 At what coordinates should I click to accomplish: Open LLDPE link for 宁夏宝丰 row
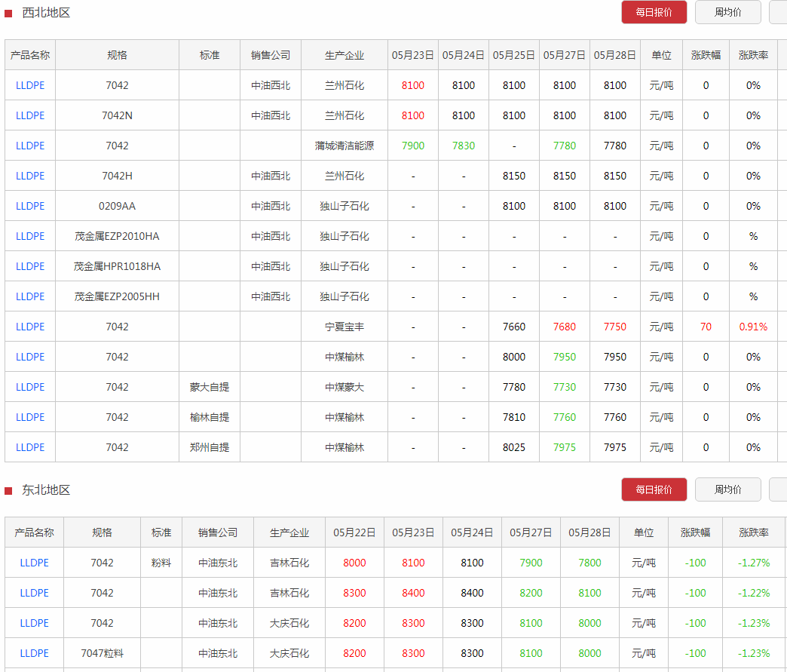pos(30,327)
